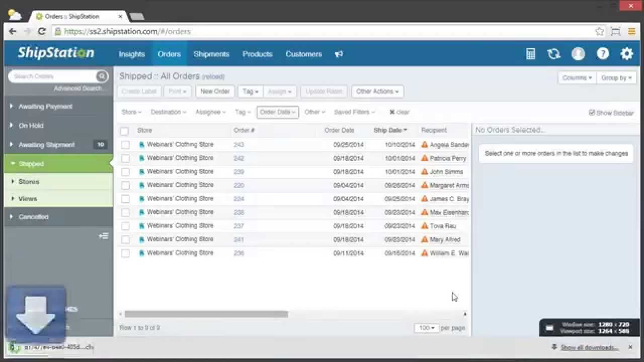Viewport: 644px width, 362px height.
Task: Reload the page in the browser
Action: (x=42, y=31)
